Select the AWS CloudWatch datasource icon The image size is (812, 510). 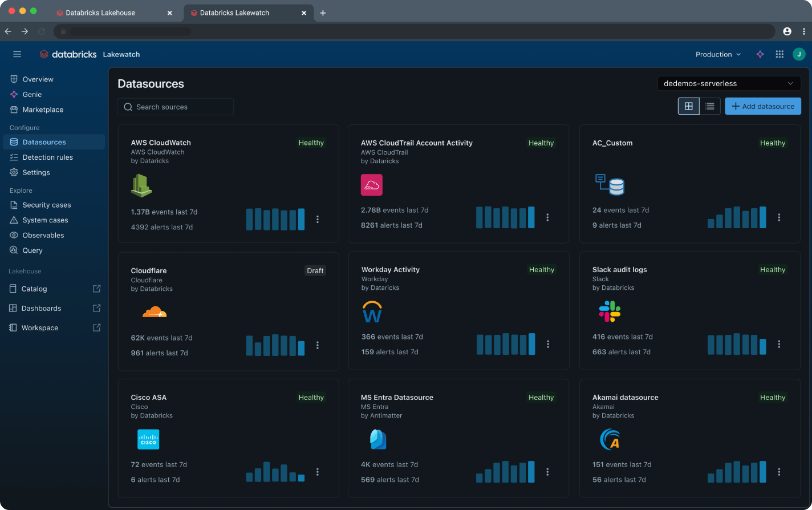[141, 185]
